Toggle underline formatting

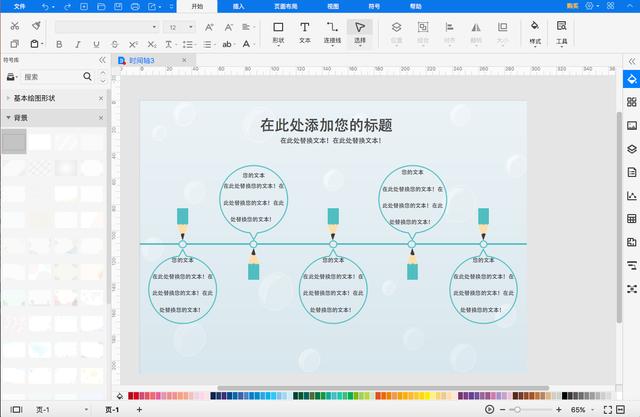pyautogui.click(x=96, y=44)
